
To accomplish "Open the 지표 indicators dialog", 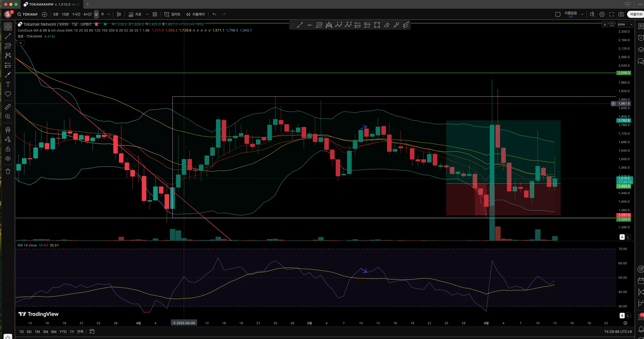I will (x=135, y=14).
